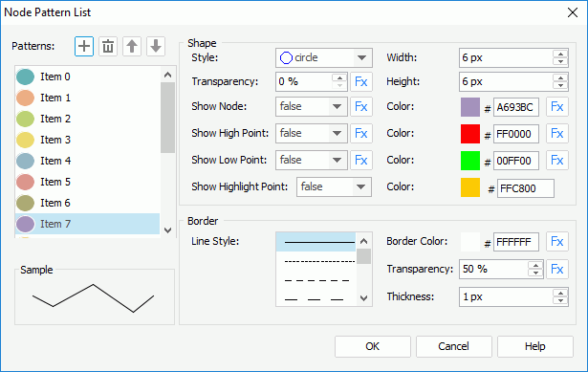
Task: Select Item 2 in the patterns list
Action: point(87,119)
